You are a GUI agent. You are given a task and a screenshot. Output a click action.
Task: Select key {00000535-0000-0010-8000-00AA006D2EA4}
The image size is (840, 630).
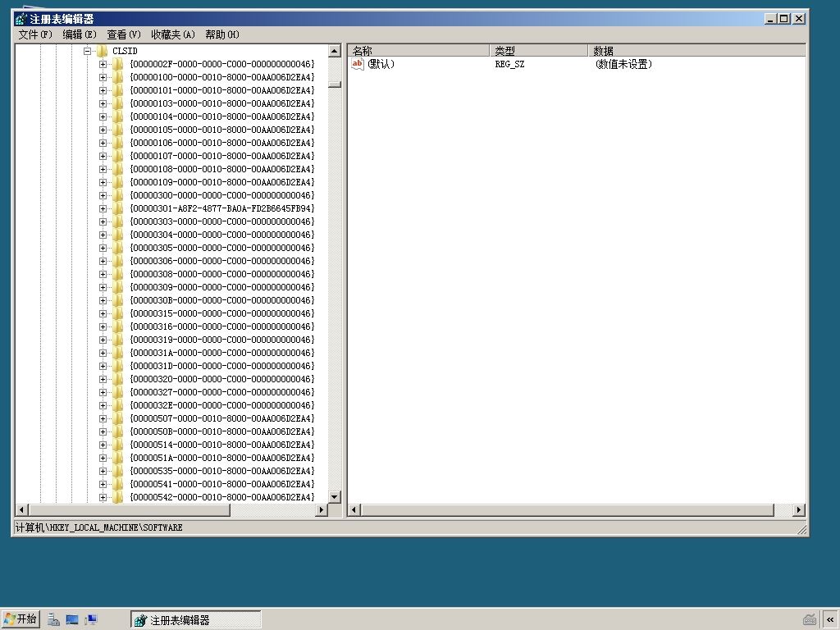click(221, 471)
